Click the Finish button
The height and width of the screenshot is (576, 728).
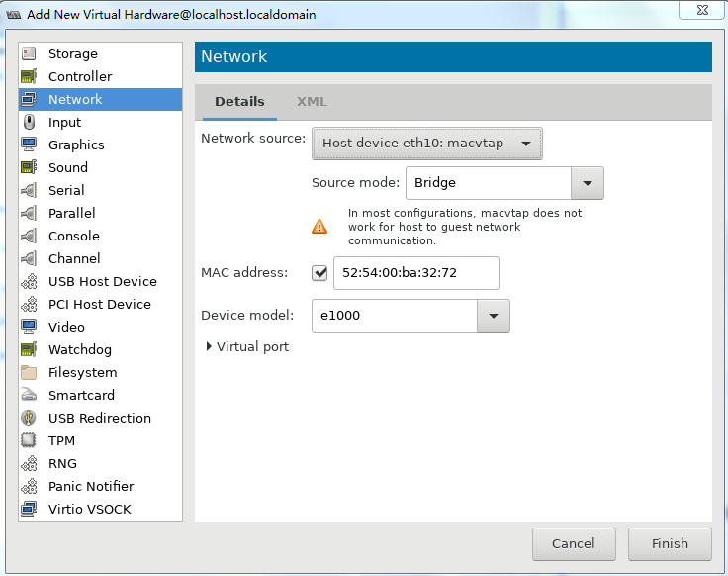[x=670, y=544]
